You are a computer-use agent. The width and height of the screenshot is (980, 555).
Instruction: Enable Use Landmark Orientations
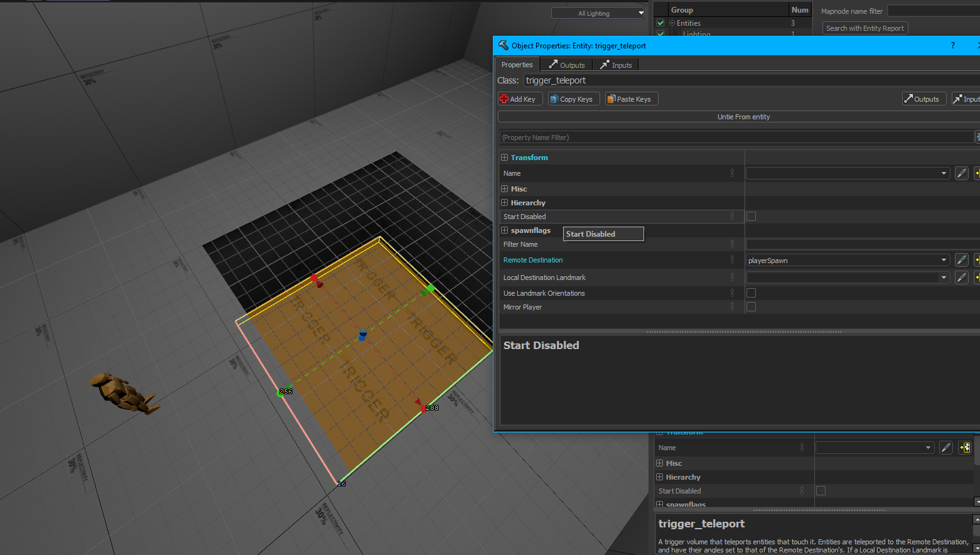point(751,293)
